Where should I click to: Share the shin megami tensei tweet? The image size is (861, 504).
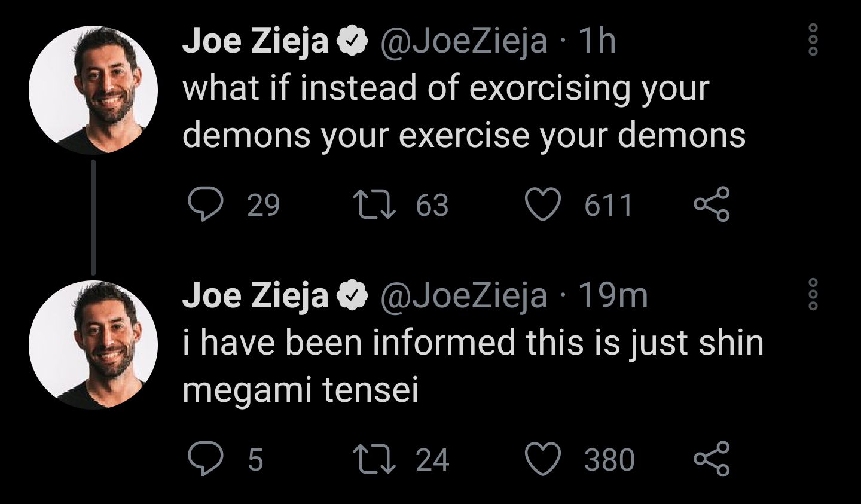(712, 459)
